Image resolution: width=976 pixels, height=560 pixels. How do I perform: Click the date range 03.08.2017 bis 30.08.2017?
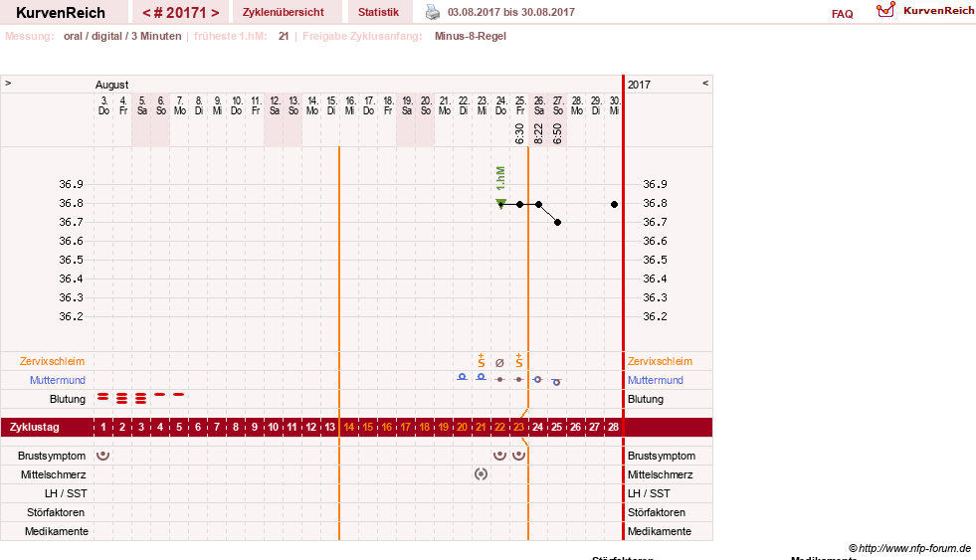511,12
